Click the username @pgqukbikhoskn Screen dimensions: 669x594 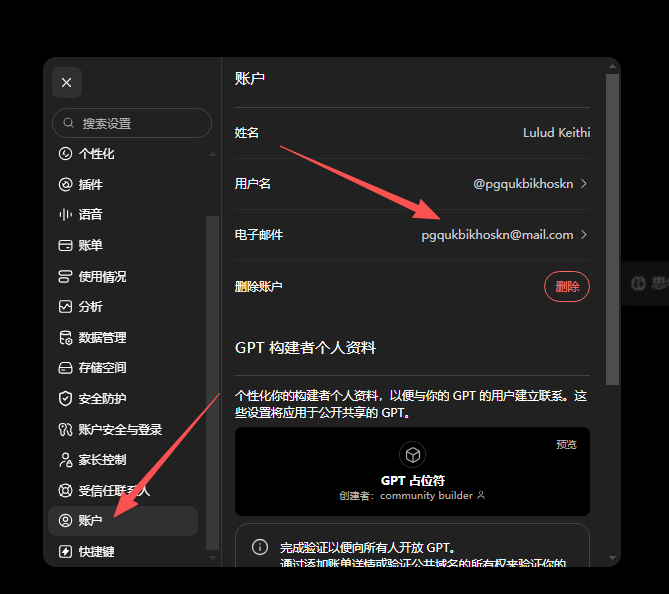523,183
